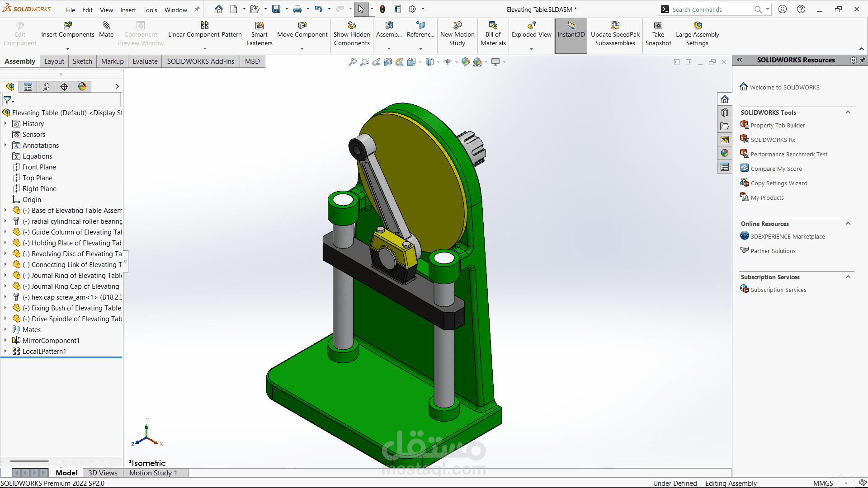Open the ConfigurationManager tab icon
Screen dimensions: 868x488
pyautogui.click(x=46, y=87)
